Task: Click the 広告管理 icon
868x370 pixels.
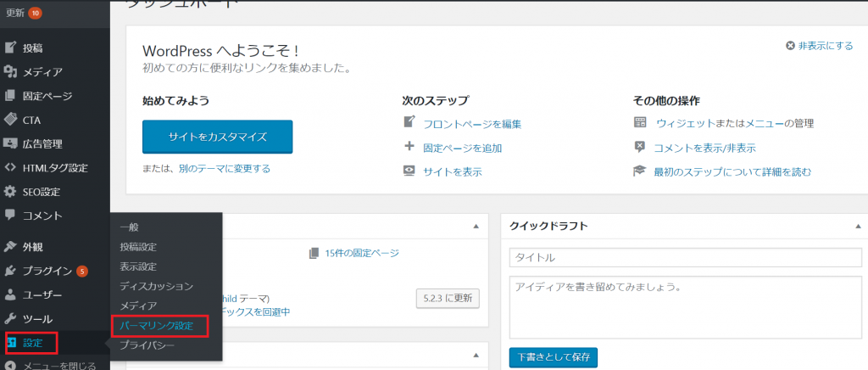Action: [x=10, y=143]
